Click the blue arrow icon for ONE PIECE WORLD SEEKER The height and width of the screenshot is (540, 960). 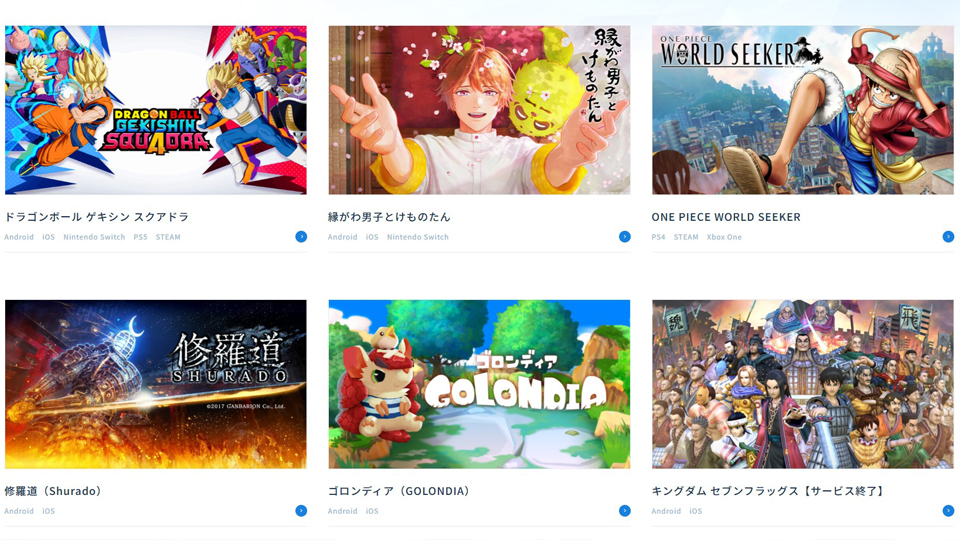[x=948, y=237]
